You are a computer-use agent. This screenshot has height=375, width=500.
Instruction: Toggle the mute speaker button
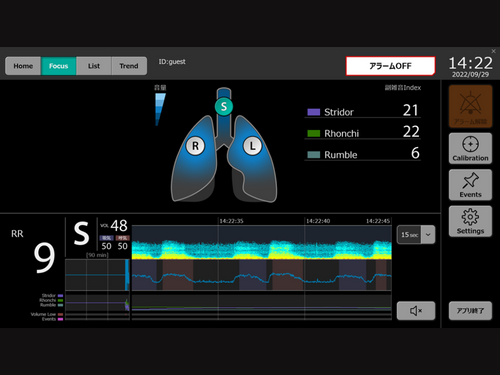coord(416,311)
